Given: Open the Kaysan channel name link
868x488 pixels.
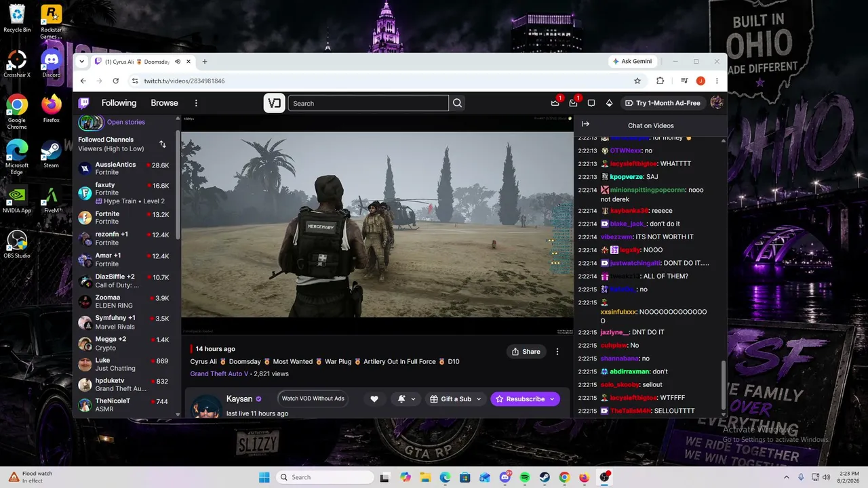Looking at the screenshot, I should click(239, 399).
